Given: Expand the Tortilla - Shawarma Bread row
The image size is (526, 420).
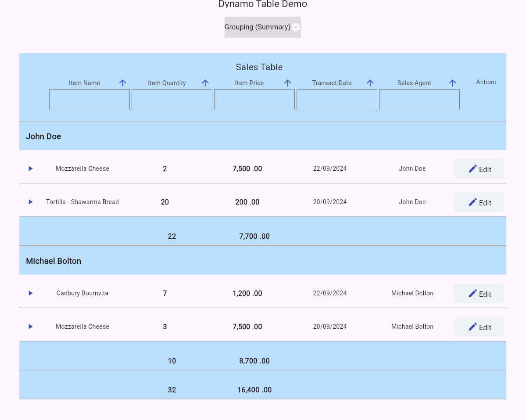Looking at the screenshot, I should click(x=31, y=202).
